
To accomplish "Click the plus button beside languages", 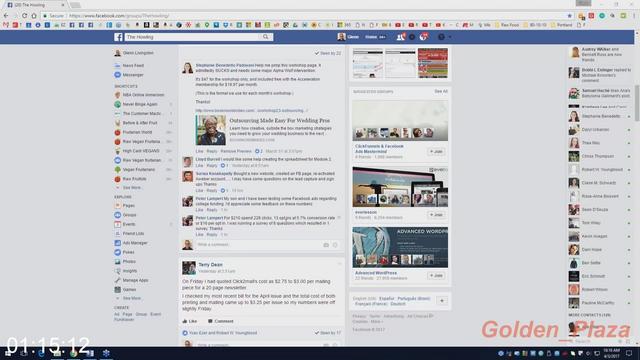I will 442,301.
